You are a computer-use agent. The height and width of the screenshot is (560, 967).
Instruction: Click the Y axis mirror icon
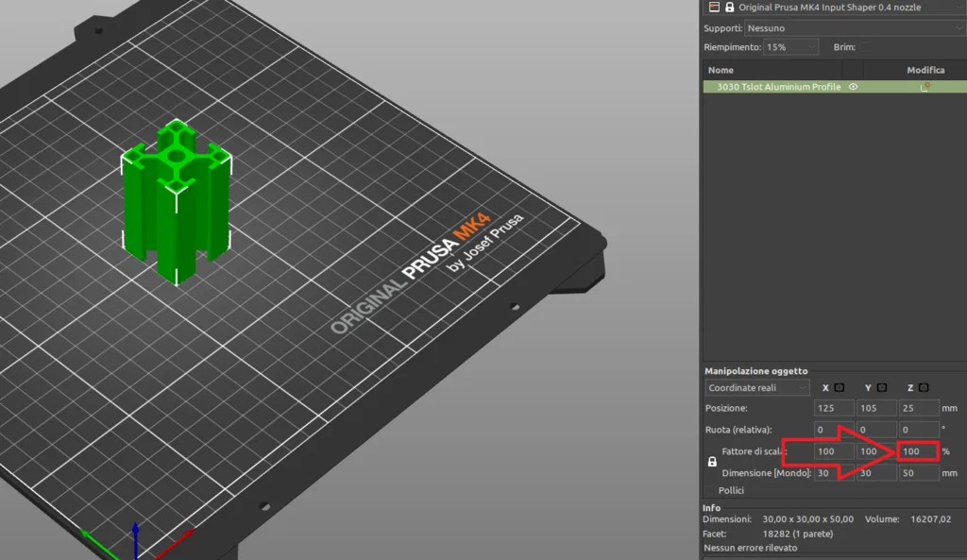[x=881, y=387]
